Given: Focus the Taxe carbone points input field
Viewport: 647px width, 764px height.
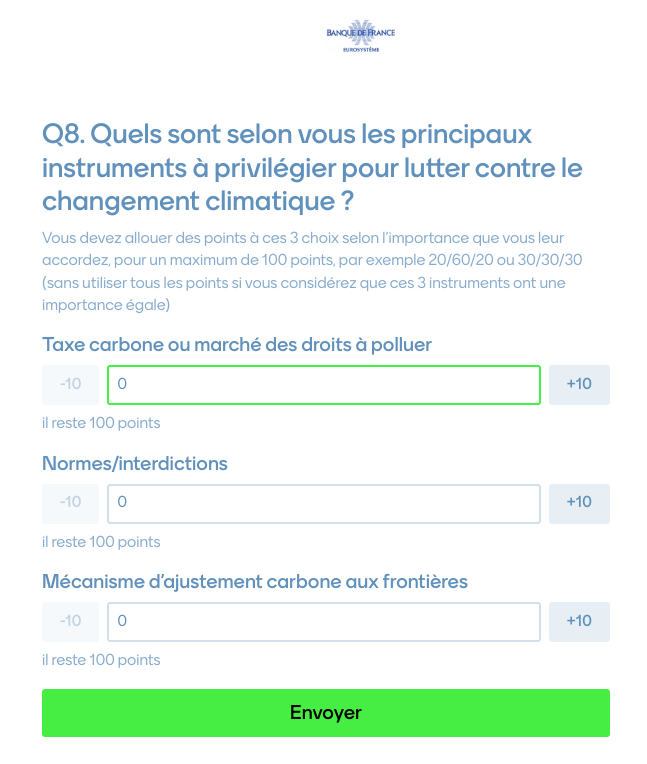Looking at the screenshot, I should click(324, 384).
